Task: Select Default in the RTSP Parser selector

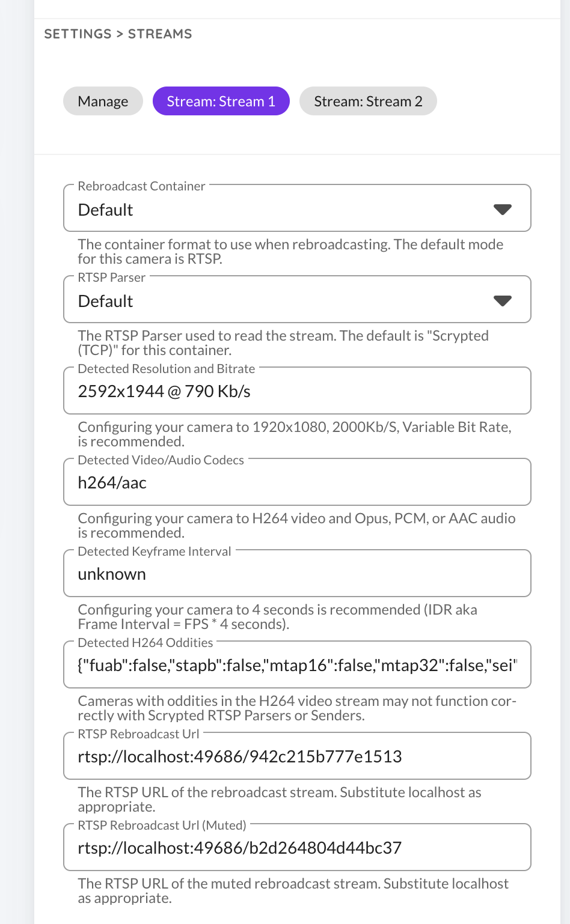Action: pyautogui.click(x=297, y=300)
